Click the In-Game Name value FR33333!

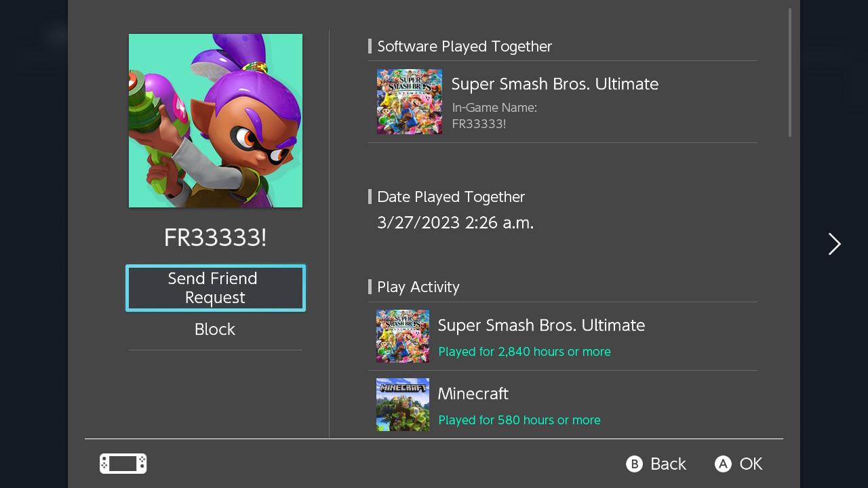click(479, 124)
